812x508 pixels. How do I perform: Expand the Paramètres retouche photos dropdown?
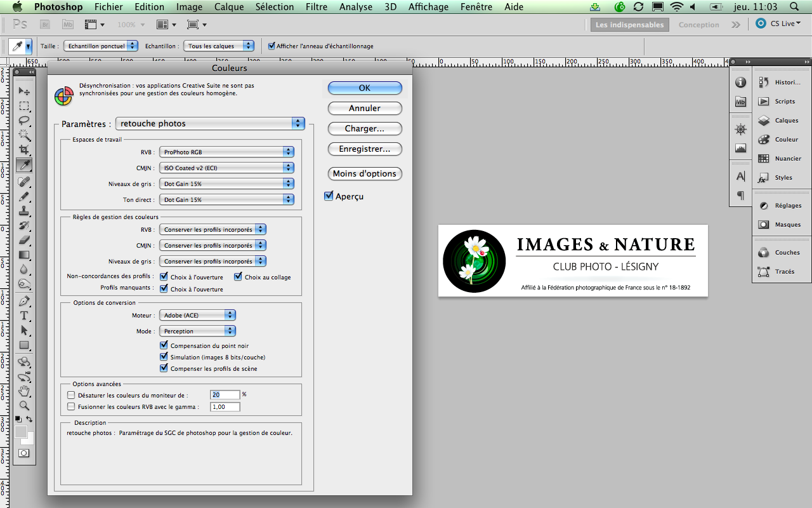[211, 124]
